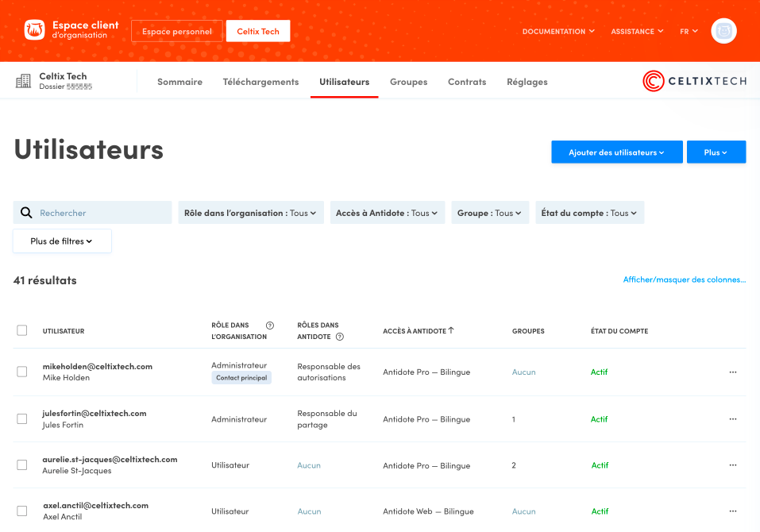
Task: Open the user profile avatar
Action: click(x=723, y=31)
